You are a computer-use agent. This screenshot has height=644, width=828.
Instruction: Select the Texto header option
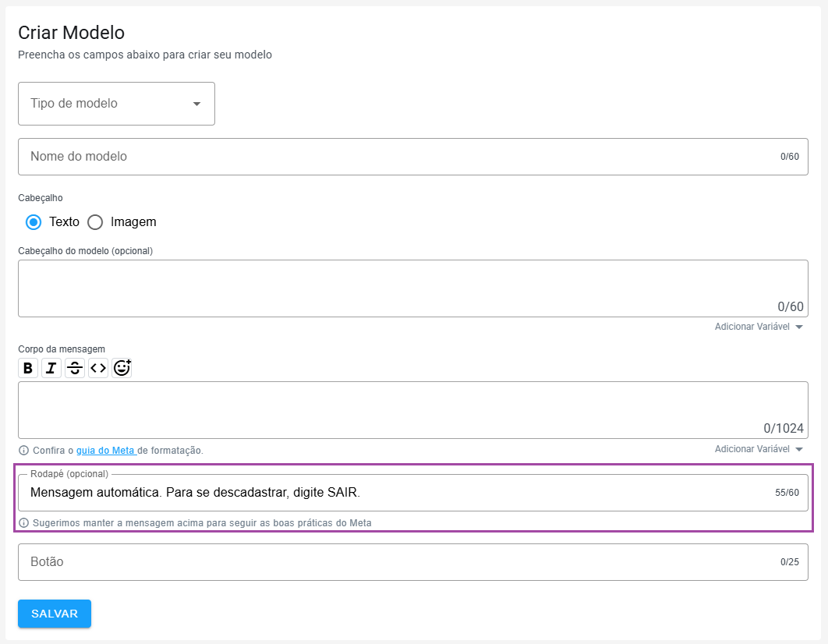coord(34,222)
